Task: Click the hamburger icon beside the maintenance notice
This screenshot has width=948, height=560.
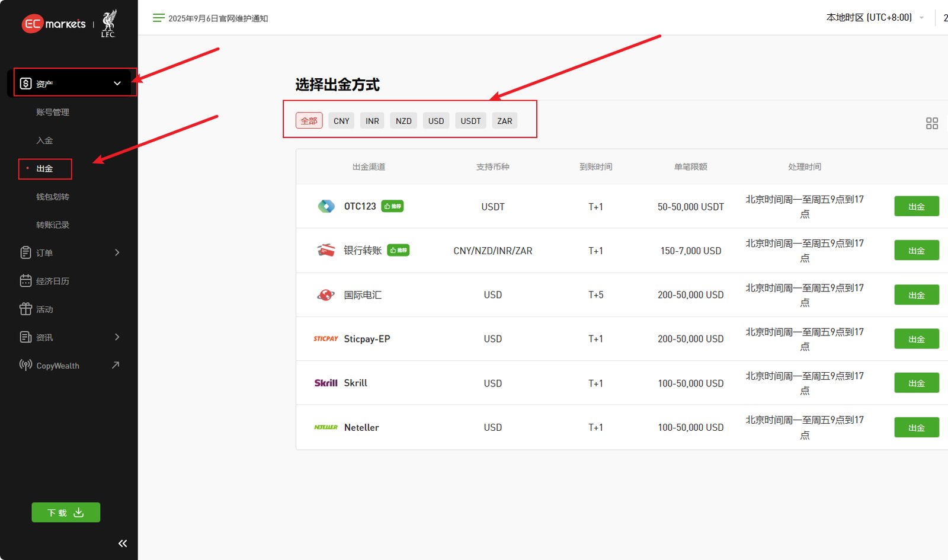Action: [x=158, y=18]
